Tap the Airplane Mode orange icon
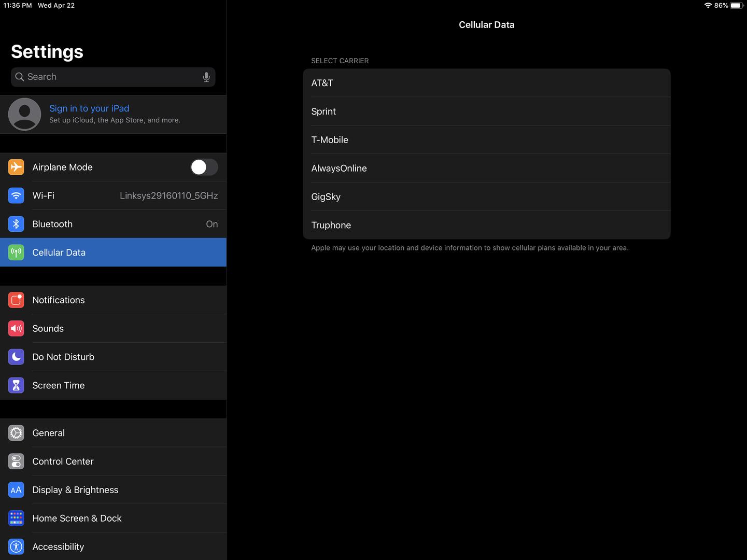This screenshot has height=560, width=747. [x=16, y=167]
